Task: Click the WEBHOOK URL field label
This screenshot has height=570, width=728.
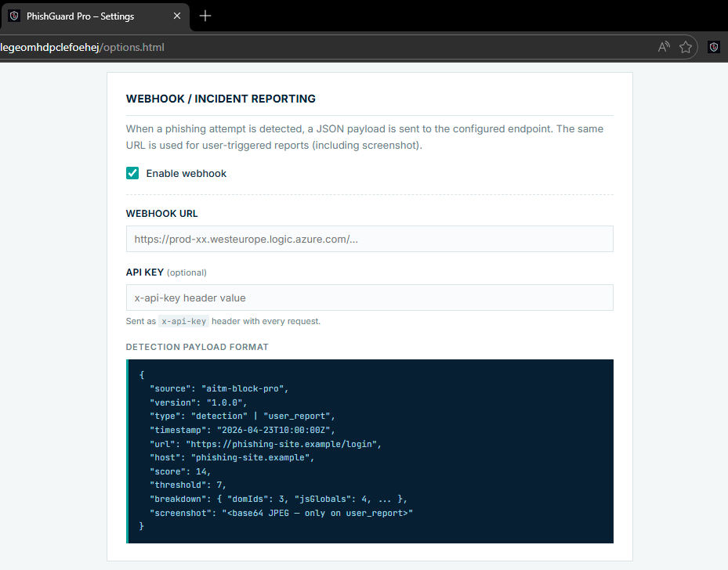Action: [x=161, y=213]
